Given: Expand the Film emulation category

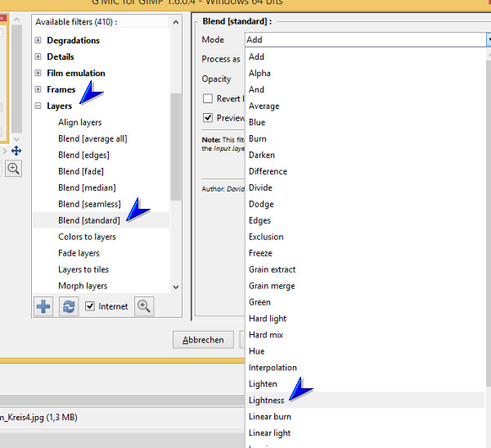Looking at the screenshot, I should (x=38, y=73).
